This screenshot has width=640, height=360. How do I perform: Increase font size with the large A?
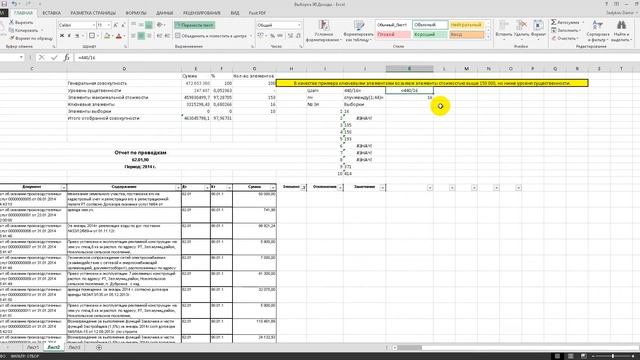tap(116, 25)
